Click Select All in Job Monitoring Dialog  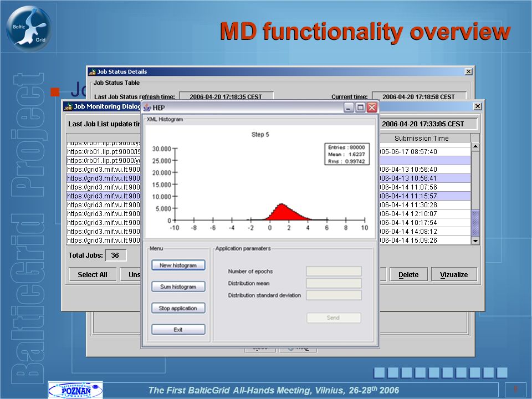coord(93,274)
